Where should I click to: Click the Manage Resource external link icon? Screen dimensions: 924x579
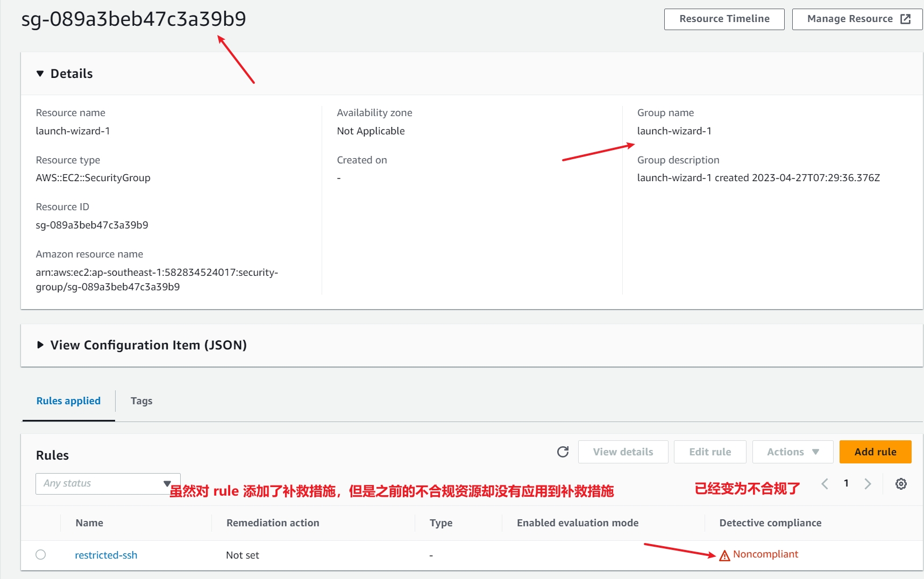click(906, 19)
